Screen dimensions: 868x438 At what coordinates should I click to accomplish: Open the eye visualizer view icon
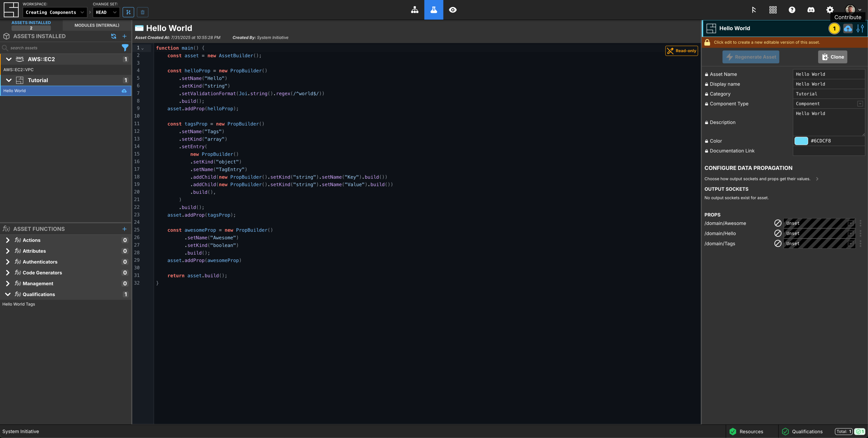[x=453, y=10]
